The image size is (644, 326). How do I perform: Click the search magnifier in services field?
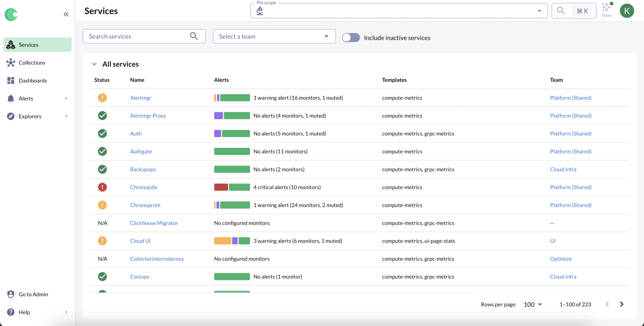[194, 36]
